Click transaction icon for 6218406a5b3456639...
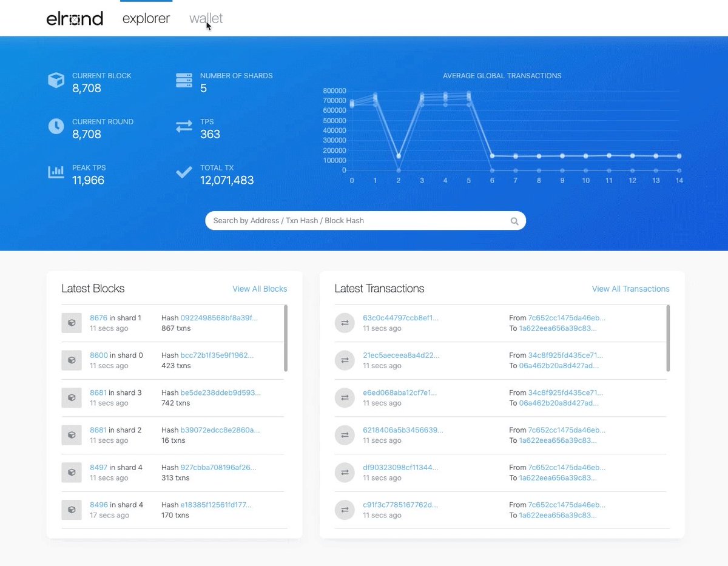This screenshot has height=566, width=728. [x=345, y=436]
